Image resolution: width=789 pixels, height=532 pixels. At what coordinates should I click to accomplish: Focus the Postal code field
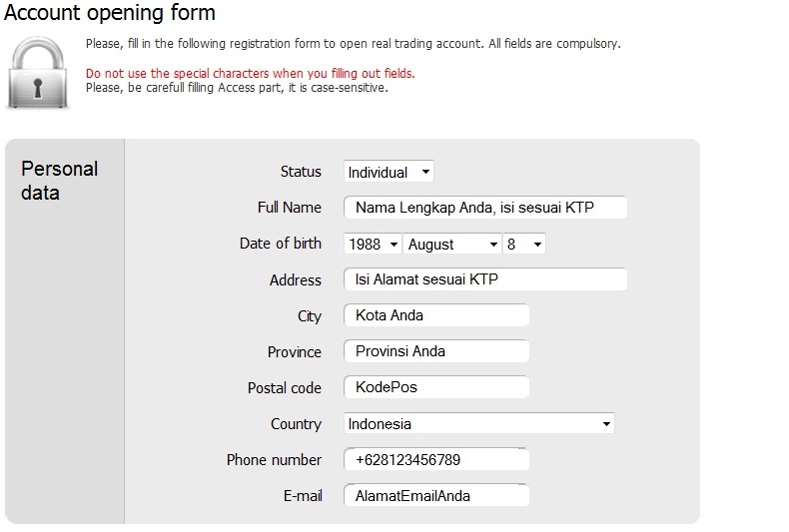pyautogui.click(x=436, y=387)
